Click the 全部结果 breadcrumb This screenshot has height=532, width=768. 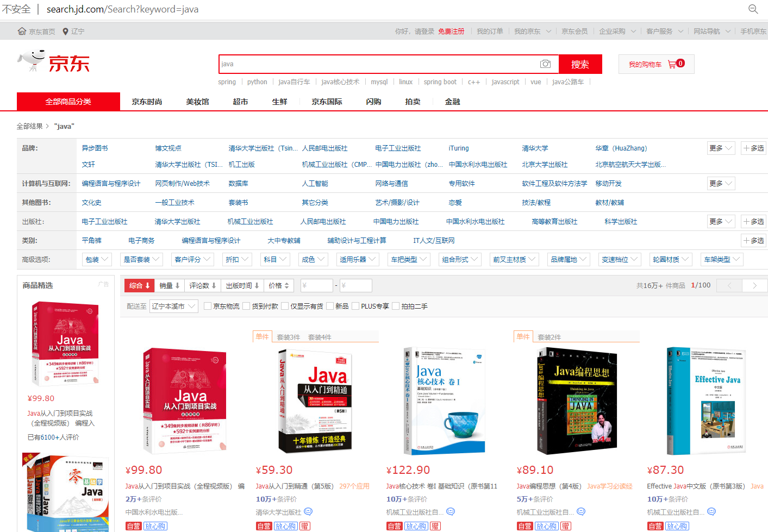29,126
